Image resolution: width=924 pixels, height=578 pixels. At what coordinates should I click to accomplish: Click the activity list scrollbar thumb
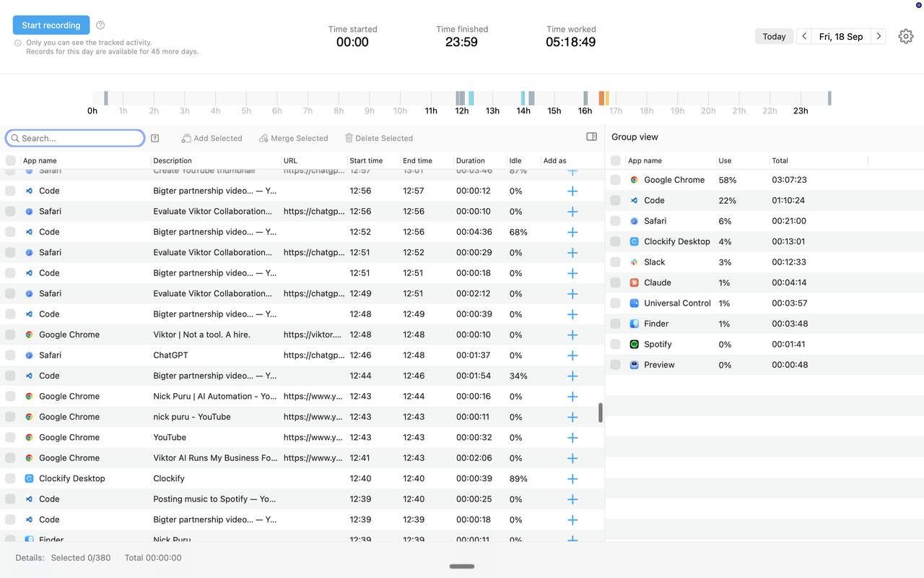(x=601, y=413)
